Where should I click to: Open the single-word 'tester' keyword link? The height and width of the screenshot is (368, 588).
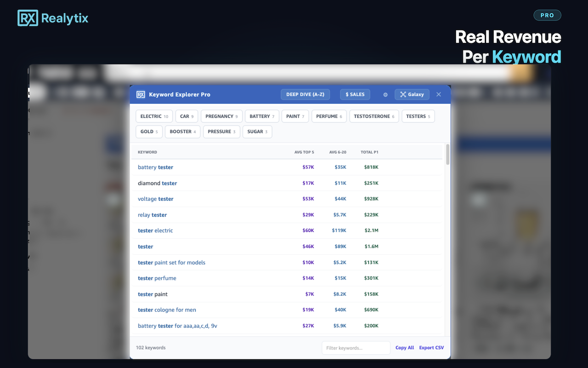(x=145, y=247)
